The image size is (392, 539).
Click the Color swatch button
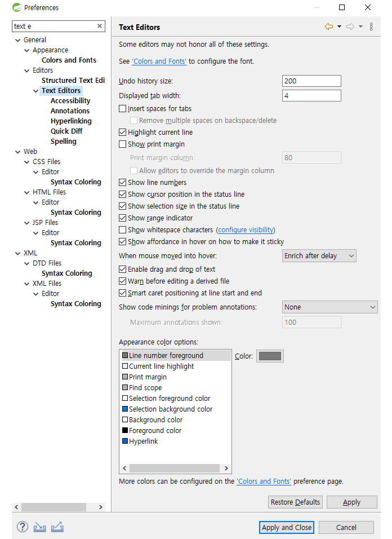(x=270, y=356)
